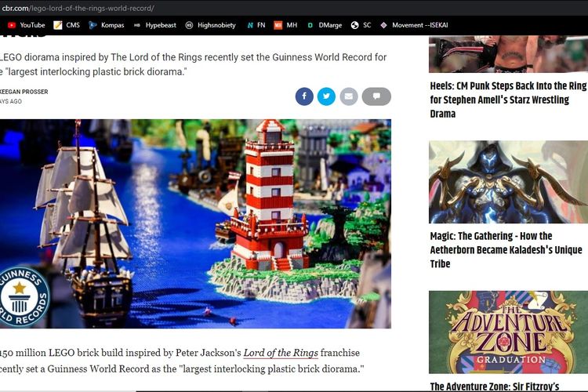Image resolution: width=588 pixels, height=392 pixels.
Task: Click the browser address bar URL
Action: click(78, 8)
